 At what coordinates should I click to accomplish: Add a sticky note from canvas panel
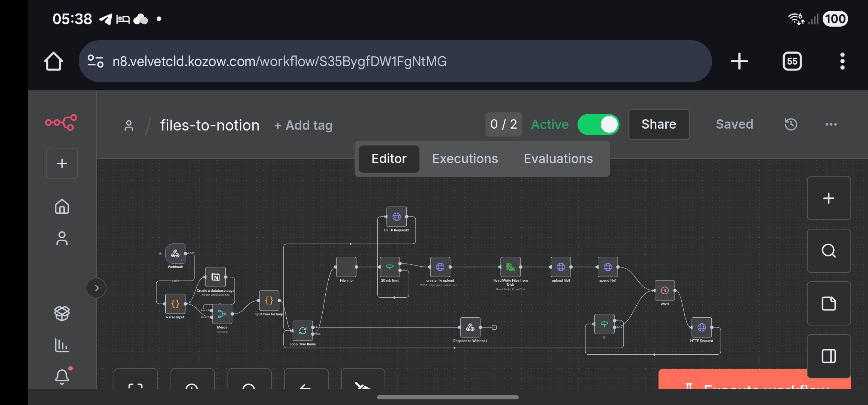pyautogui.click(x=829, y=303)
